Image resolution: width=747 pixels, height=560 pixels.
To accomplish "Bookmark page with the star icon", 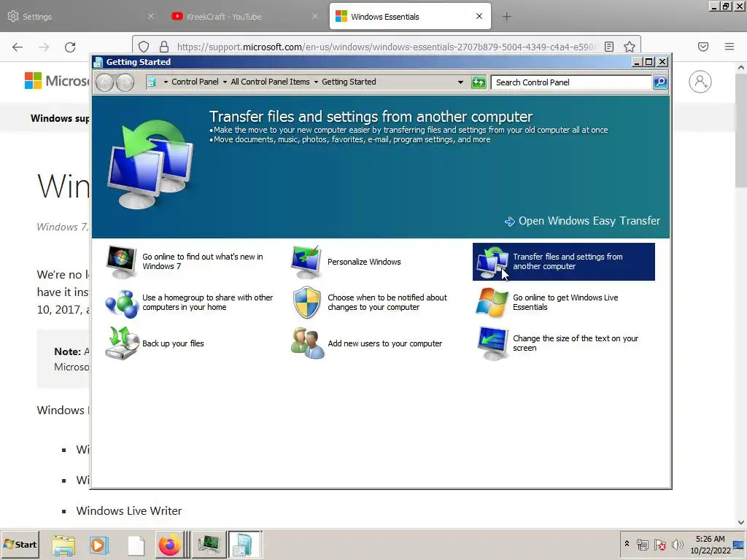I will 630,47.
